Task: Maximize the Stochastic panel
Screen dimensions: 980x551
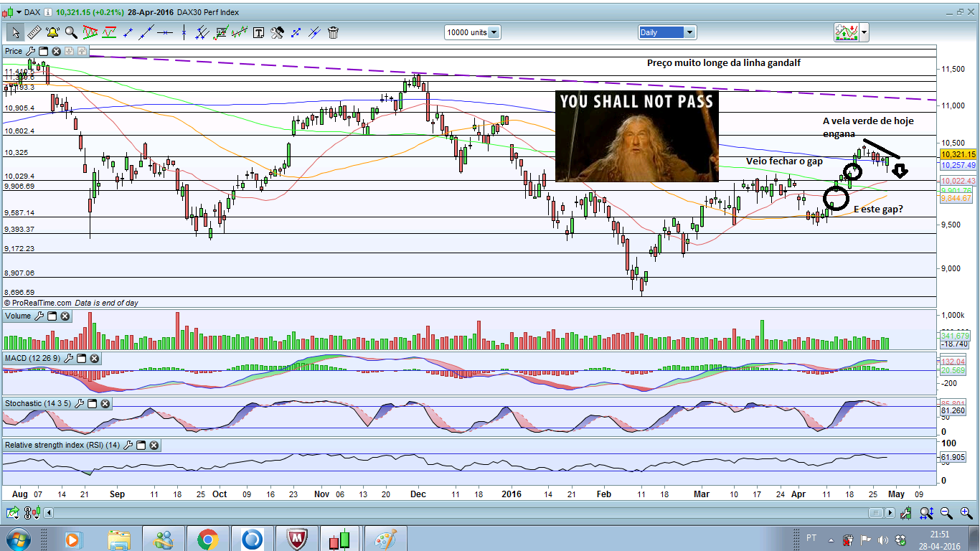Action: [x=92, y=403]
